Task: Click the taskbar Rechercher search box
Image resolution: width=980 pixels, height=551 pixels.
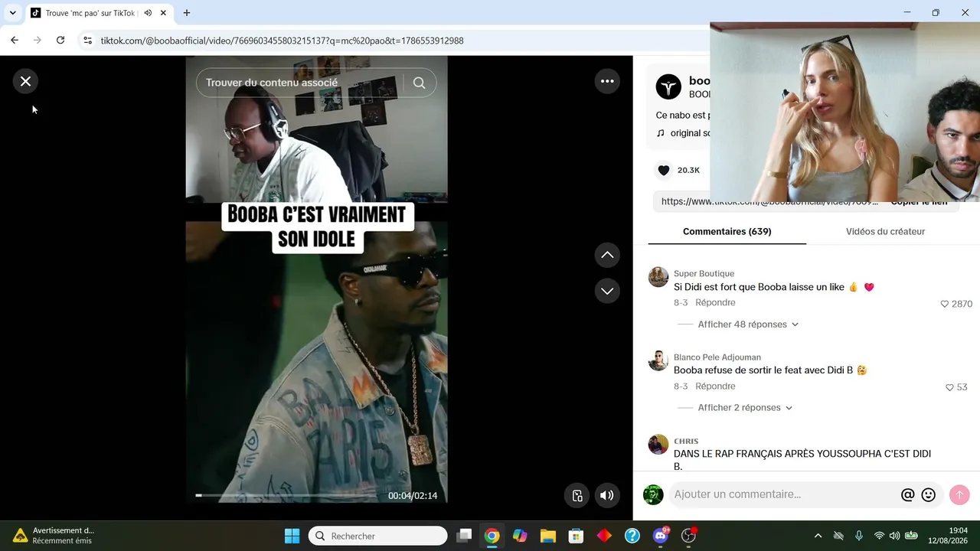Action: [x=378, y=536]
